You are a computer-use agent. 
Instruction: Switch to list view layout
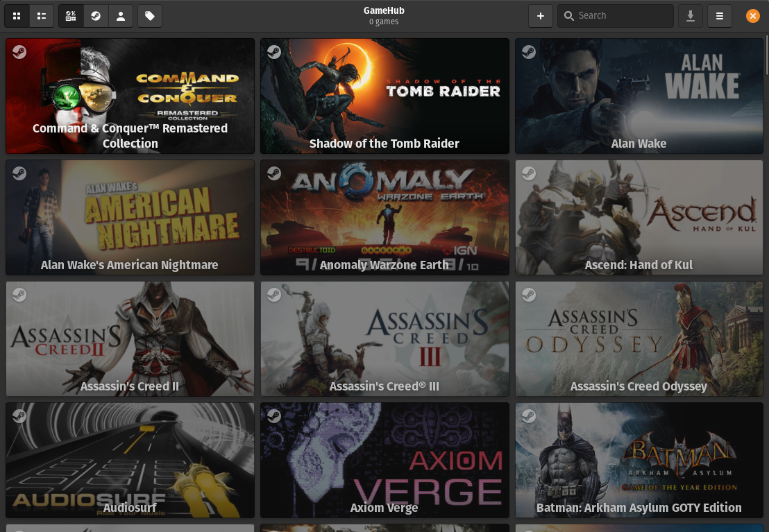tap(42, 15)
